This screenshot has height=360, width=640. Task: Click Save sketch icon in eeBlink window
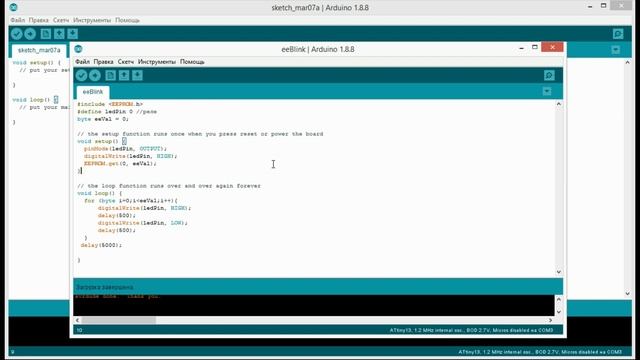click(x=138, y=76)
